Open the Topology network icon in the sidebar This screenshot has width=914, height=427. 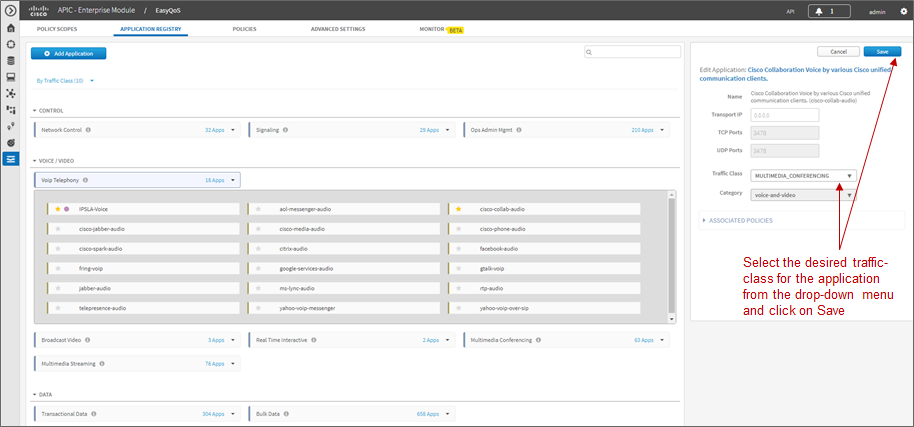point(10,93)
